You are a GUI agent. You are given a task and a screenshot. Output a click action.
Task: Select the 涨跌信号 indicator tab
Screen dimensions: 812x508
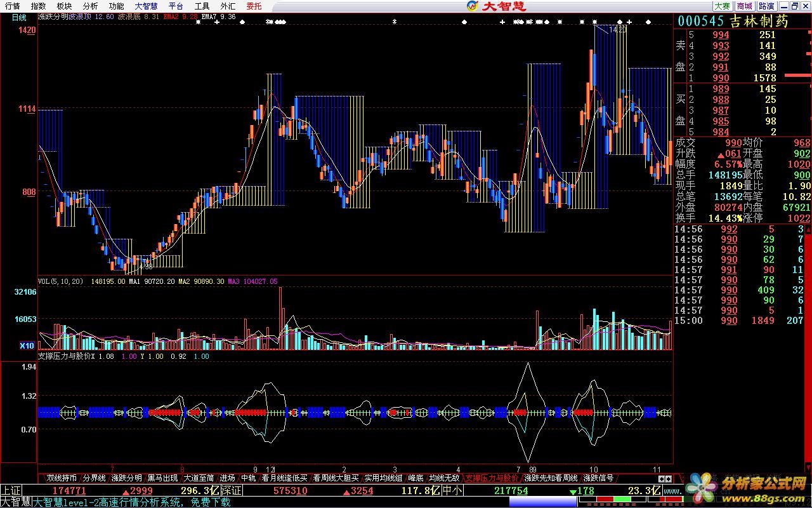click(x=598, y=478)
